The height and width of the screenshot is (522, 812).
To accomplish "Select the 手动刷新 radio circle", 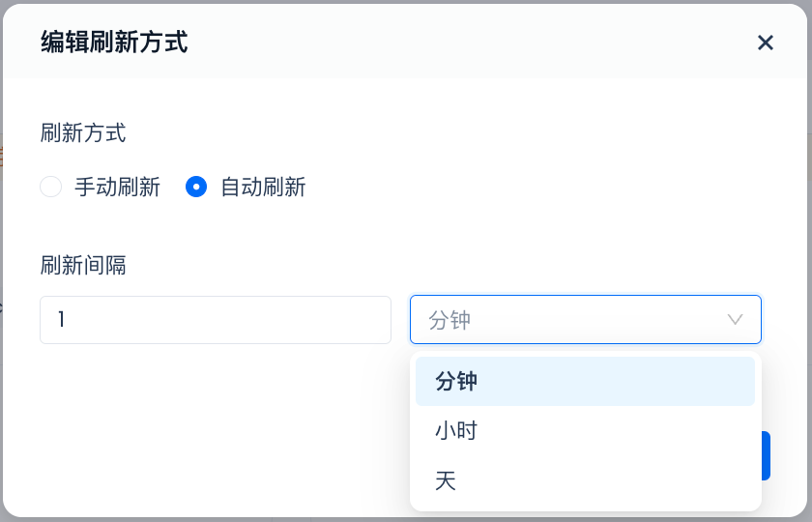I will (x=50, y=187).
